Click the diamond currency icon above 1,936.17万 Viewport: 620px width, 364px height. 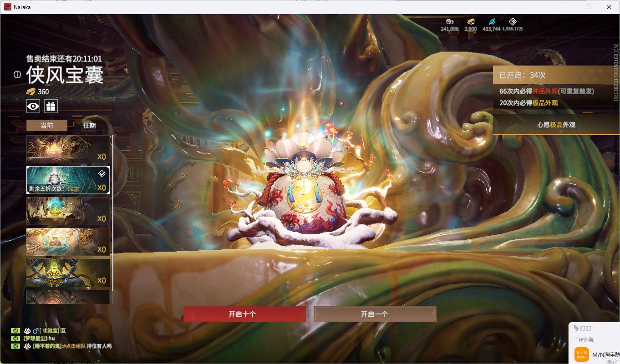pos(513,21)
